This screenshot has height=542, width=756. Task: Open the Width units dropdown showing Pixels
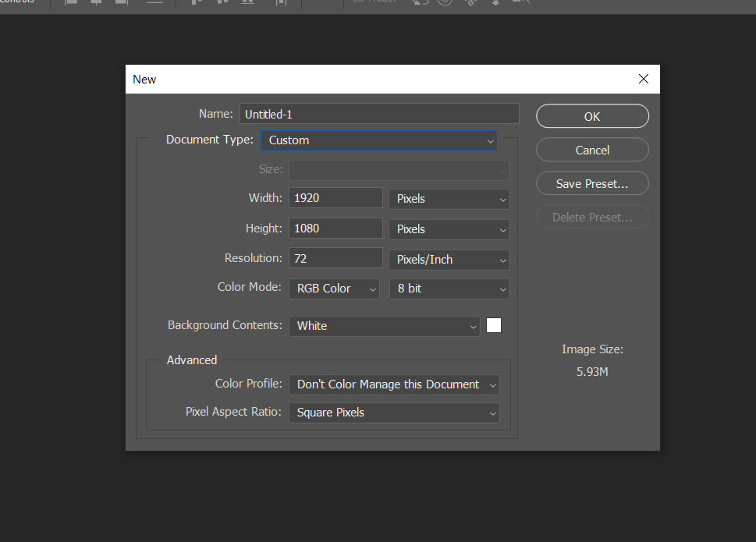[x=449, y=198]
